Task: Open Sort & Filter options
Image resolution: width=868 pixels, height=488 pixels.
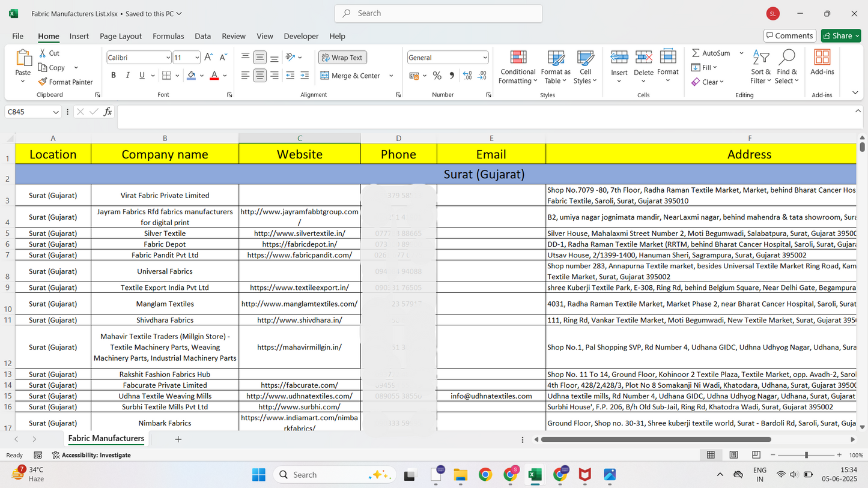Action: pos(761,67)
